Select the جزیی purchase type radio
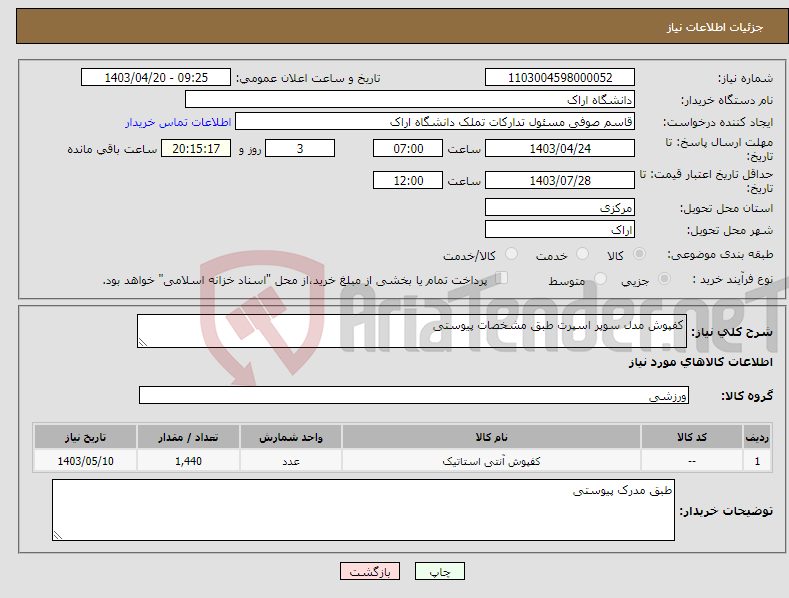 click(664, 278)
